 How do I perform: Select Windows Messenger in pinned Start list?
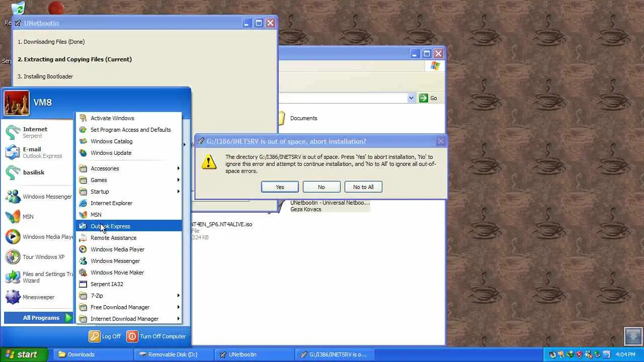point(39,197)
